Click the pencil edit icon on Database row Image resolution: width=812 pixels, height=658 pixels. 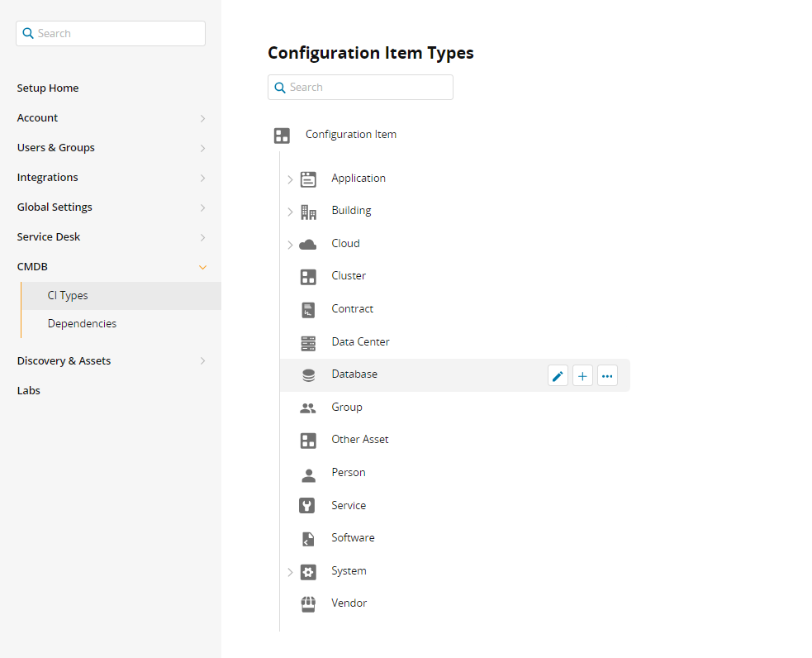558,376
